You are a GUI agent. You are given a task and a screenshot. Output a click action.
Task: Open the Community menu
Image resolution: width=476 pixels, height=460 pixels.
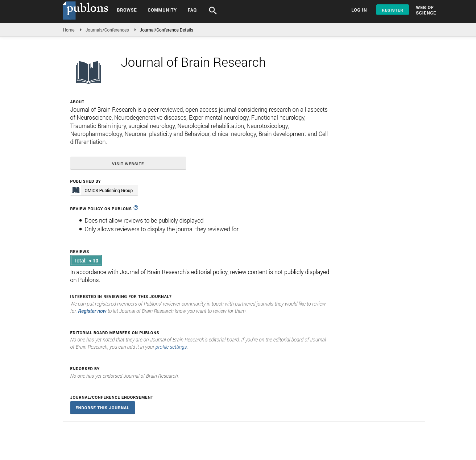click(x=162, y=10)
